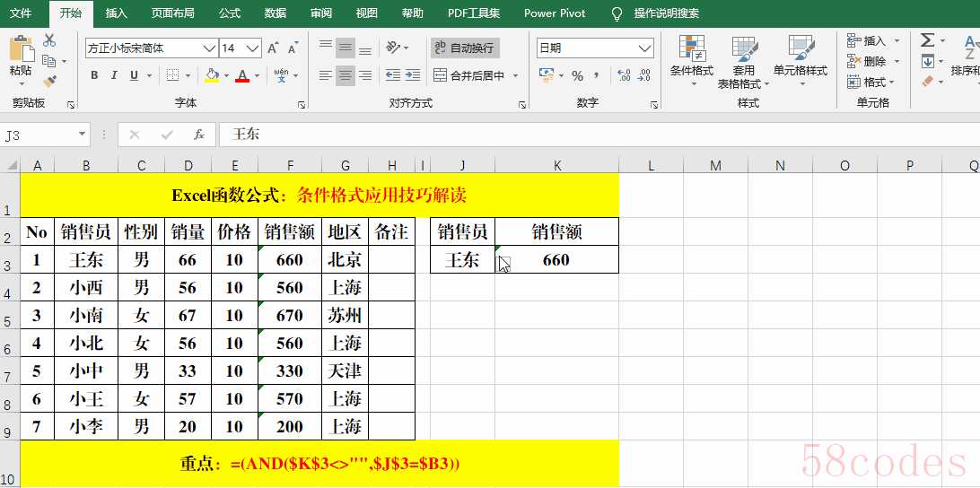The height and width of the screenshot is (488, 980).
Task: Click in the formula bar showing 王东
Action: tap(599, 135)
